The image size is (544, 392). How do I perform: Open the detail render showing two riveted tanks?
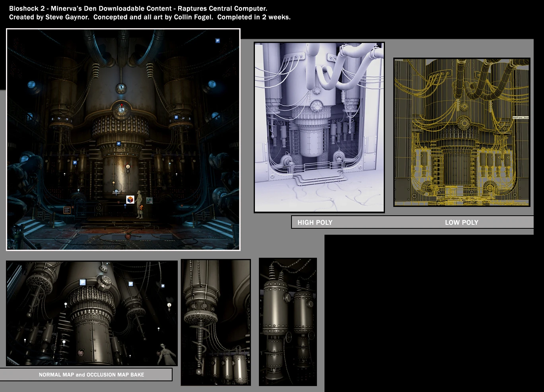tap(288, 322)
